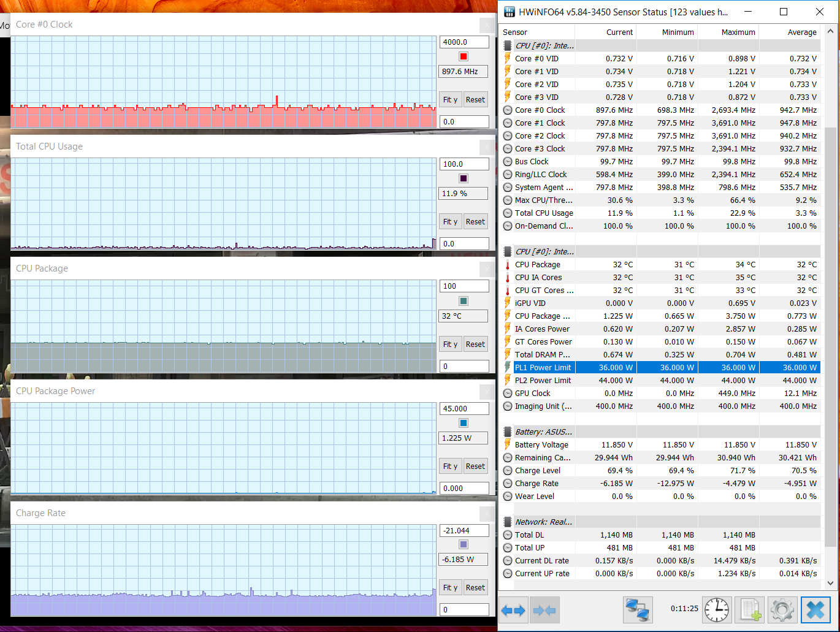Click the Average column header
The image size is (840, 632).
[x=790, y=32]
